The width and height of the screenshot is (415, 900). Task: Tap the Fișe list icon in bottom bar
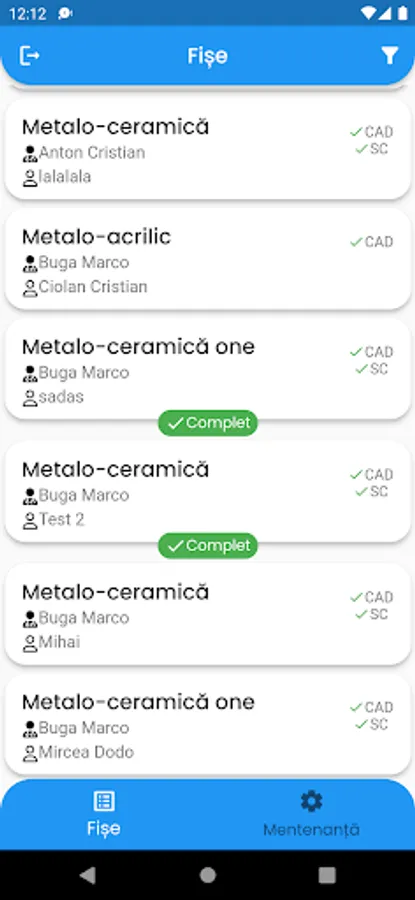click(104, 801)
